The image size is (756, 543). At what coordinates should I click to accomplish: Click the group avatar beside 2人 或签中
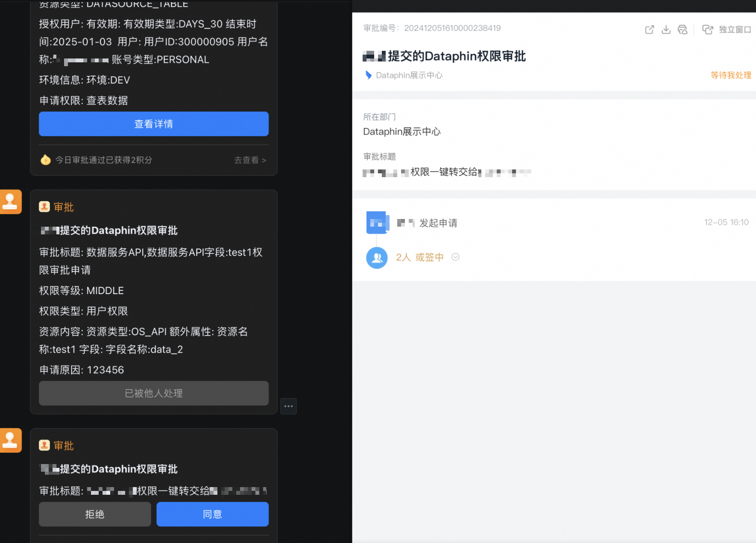377,257
